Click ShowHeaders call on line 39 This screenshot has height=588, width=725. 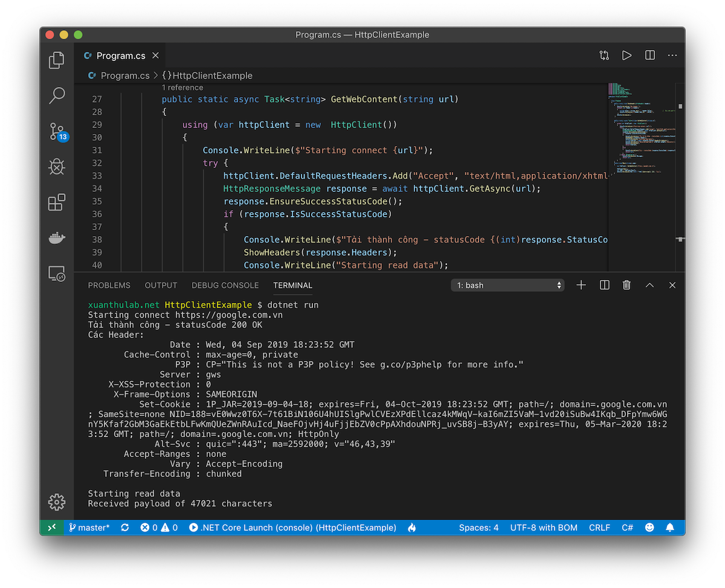click(x=272, y=252)
